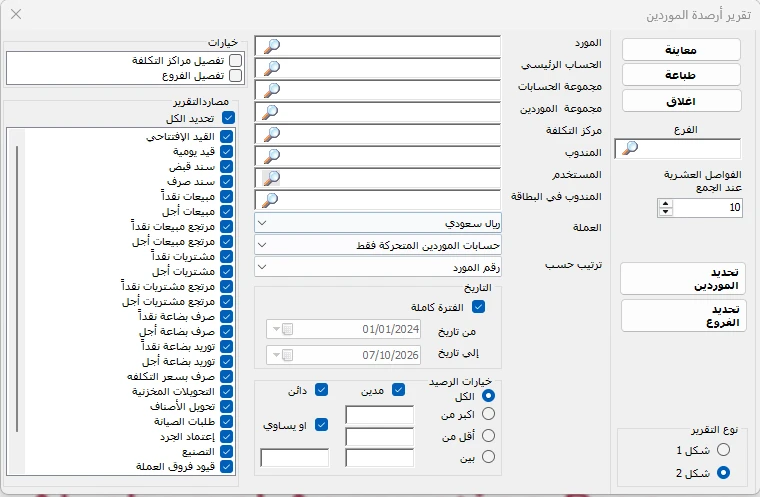Open lookup icon for مجموعة الموردين
Viewport: 760px width, 497px height.
point(270,112)
